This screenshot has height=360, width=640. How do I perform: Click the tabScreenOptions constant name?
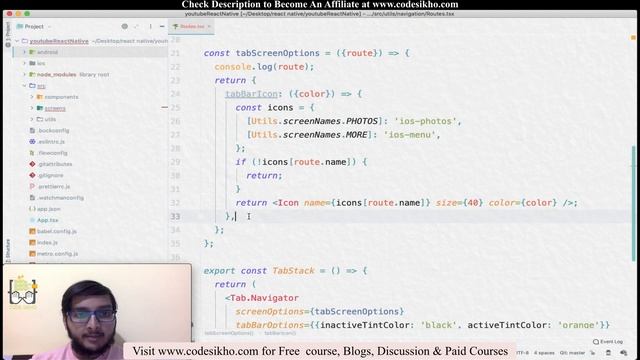[278, 53]
